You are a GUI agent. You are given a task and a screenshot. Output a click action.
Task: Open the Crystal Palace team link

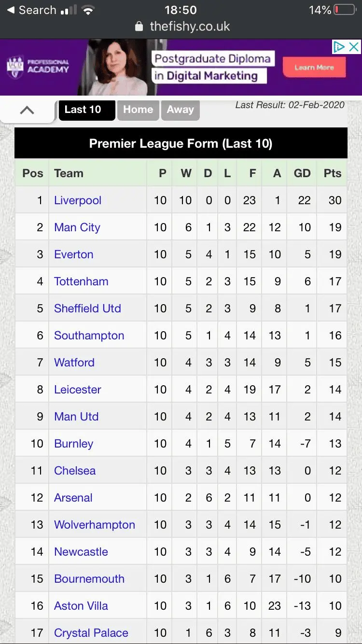pyautogui.click(x=91, y=633)
